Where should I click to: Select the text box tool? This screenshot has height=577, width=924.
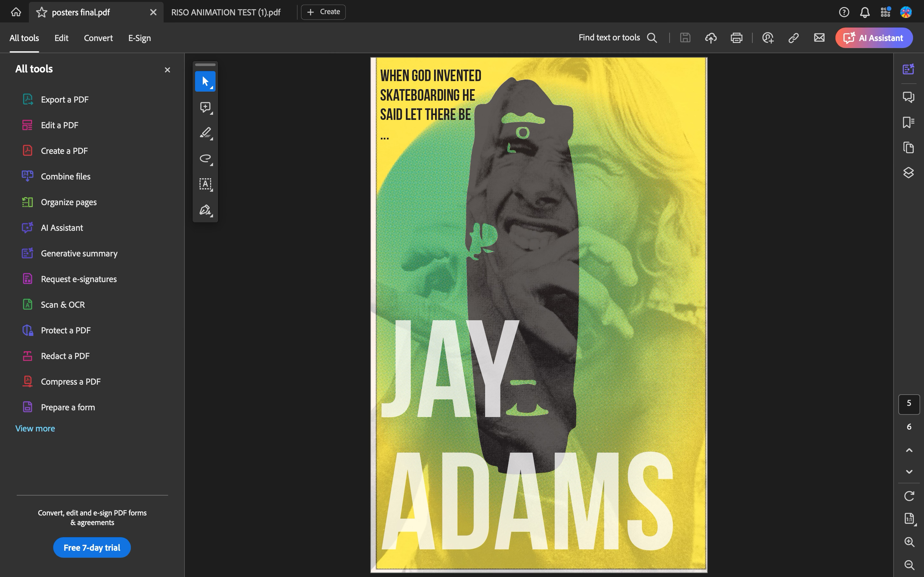click(205, 184)
